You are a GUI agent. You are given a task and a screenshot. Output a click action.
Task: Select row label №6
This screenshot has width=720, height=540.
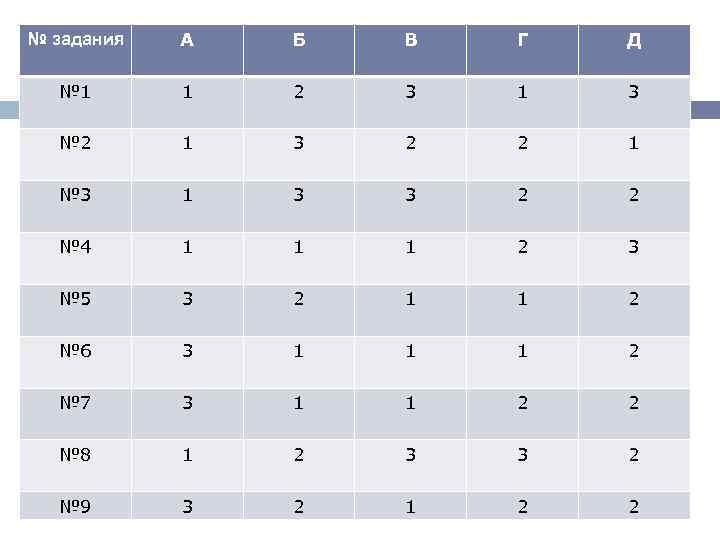coord(76,351)
